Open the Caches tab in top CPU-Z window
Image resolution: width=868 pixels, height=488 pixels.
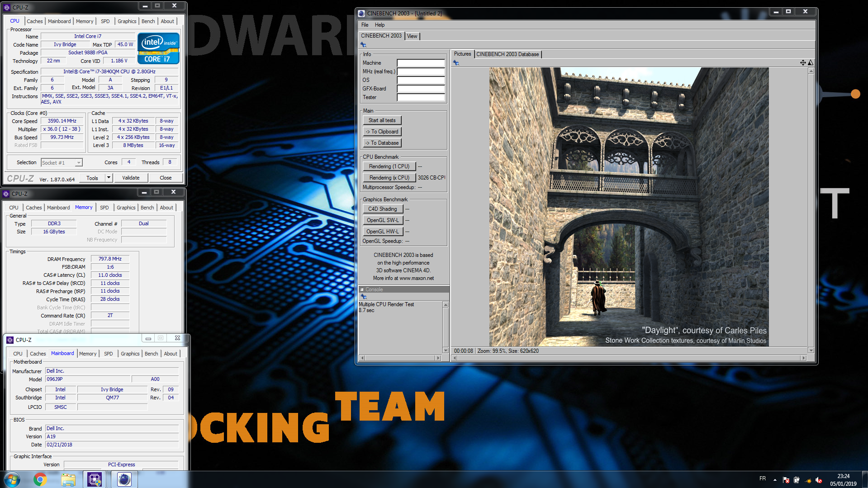click(34, 21)
